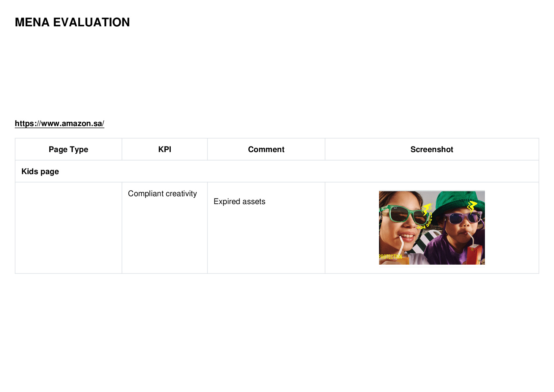
Task: Select the KPI column header
Action: (x=165, y=149)
